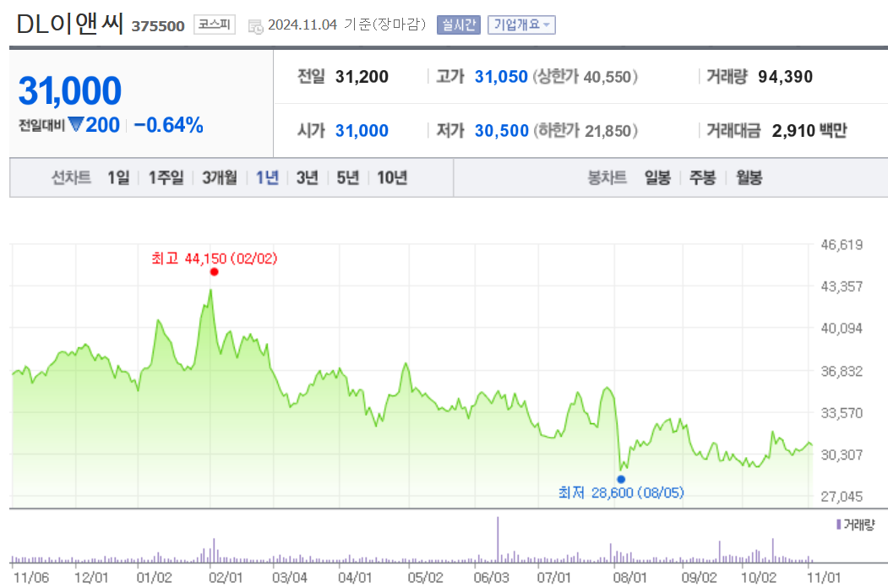
Task: Click the 거래량 legend in volume chart
Action: 856,525
